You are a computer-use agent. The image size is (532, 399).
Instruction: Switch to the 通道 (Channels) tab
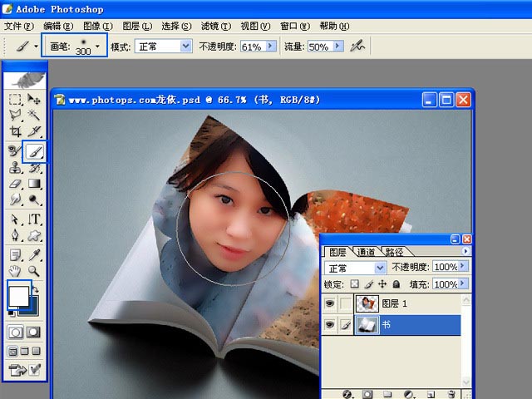pyautogui.click(x=366, y=252)
